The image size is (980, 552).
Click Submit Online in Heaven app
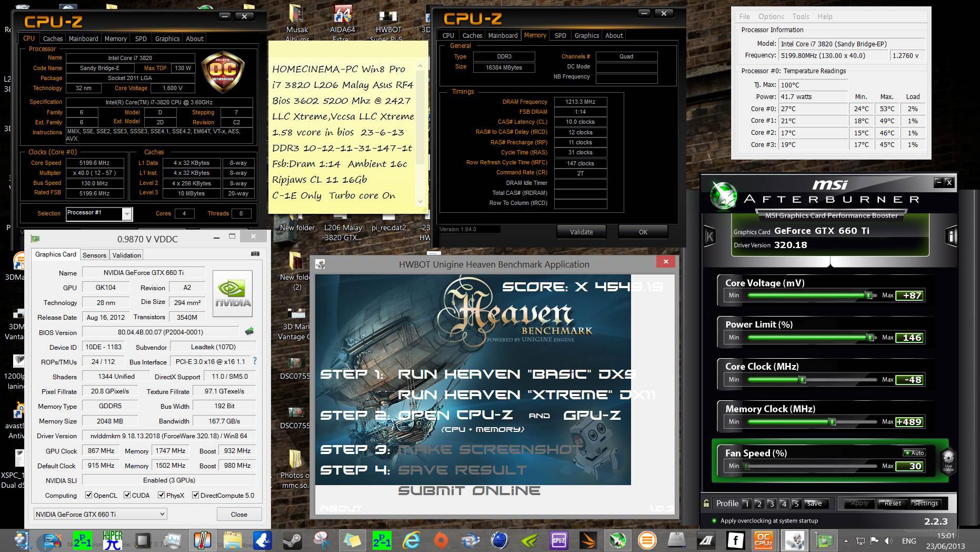coord(469,491)
